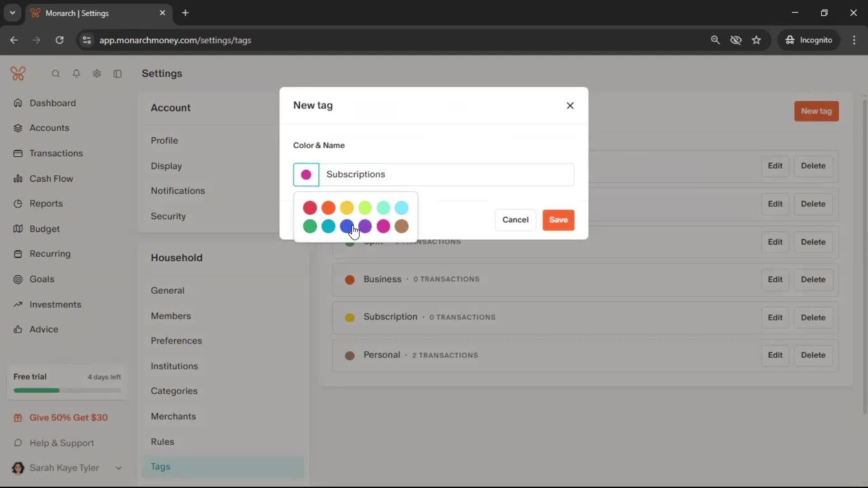
Task: Toggle the sidebar panel icon
Action: pyautogui.click(x=118, y=74)
